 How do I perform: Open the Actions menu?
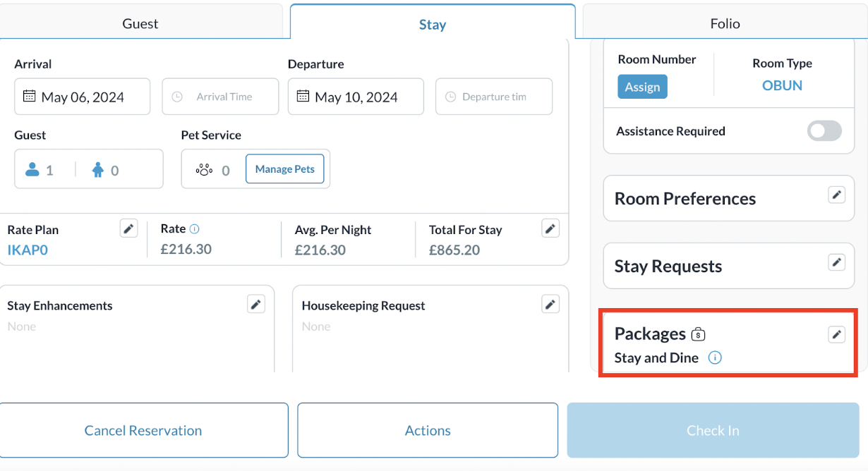[x=428, y=431]
